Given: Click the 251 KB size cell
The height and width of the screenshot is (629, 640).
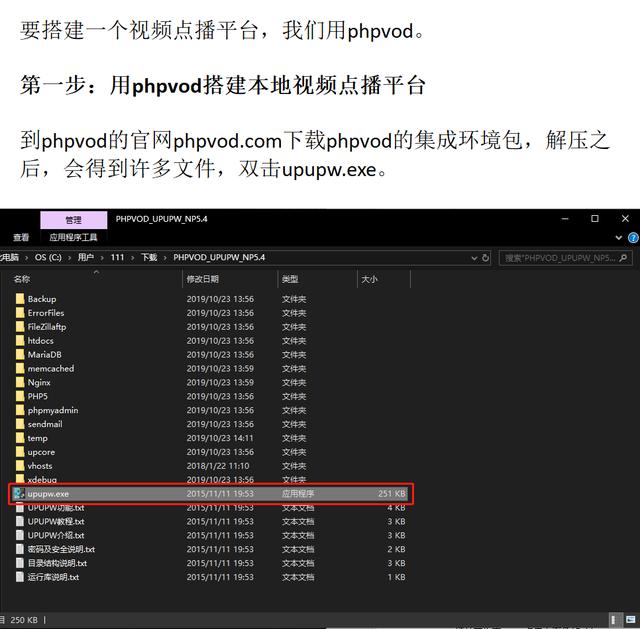Looking at the screenshot, I should click(392, 493).
